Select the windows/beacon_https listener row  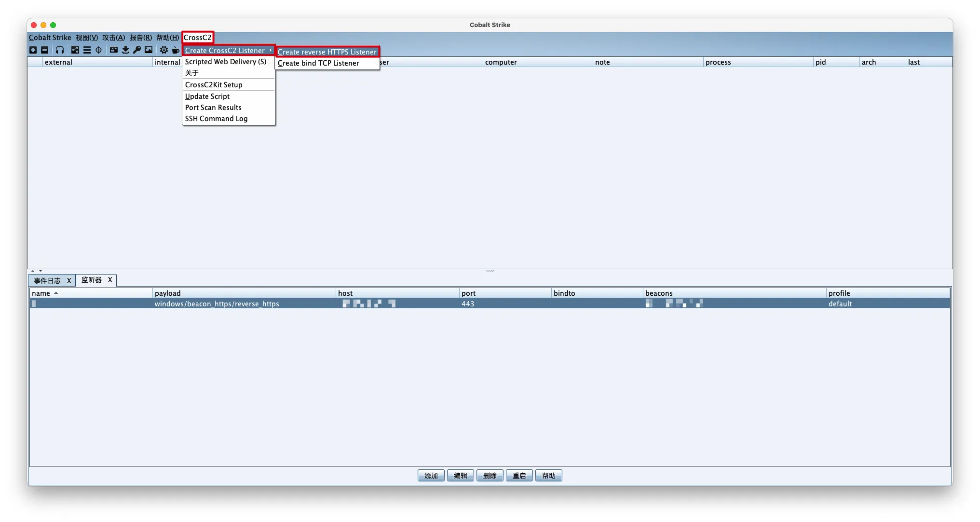(x=217, y=304)
